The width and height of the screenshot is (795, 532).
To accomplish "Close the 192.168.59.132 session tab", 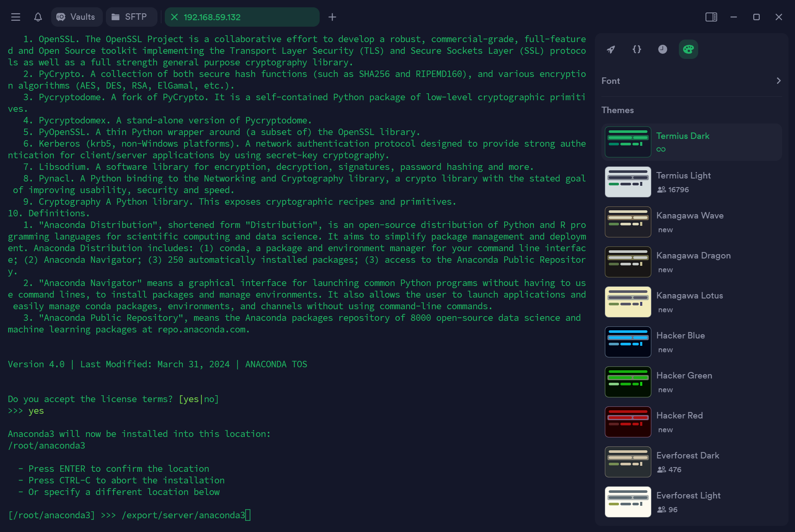I will coord(174,17).
